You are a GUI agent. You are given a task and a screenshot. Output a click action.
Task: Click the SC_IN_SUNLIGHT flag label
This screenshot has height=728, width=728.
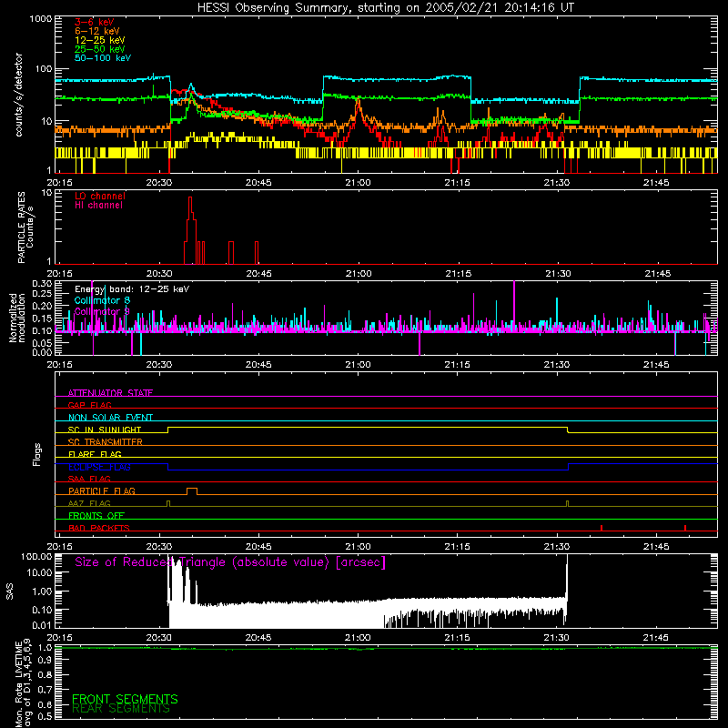click(x=105, y=430)
